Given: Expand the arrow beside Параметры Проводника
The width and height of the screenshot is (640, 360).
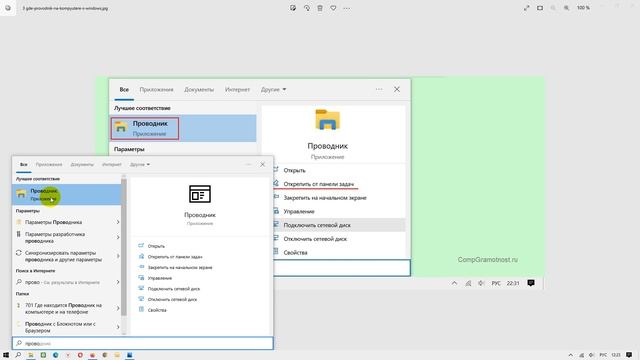Looking at the screenshot, I should 118,222.
